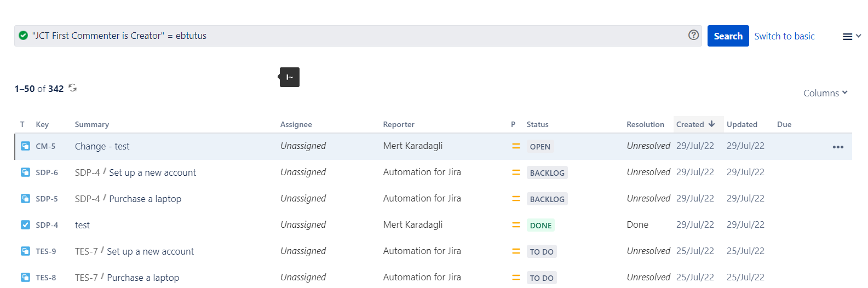This screenshot has width=868, height=288.
Task: Click the medium priority icon for CM-5
Action: [516, 146]
